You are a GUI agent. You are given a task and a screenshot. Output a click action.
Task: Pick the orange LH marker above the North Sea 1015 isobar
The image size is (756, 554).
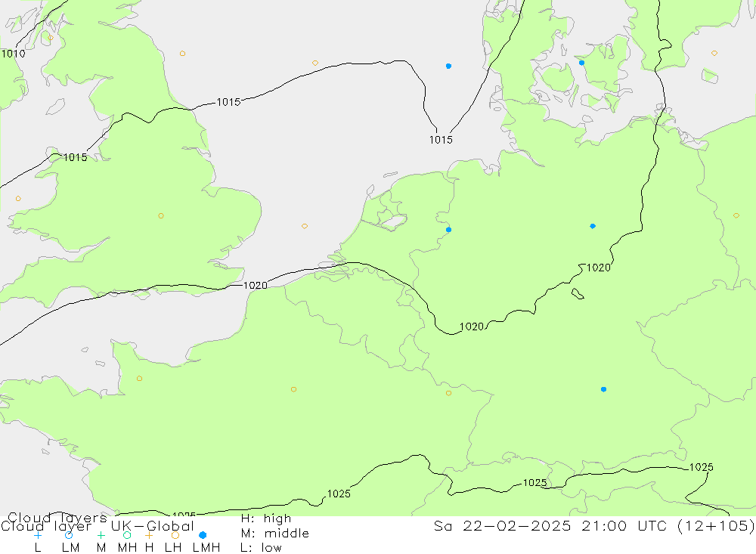[x=314, y=63]
